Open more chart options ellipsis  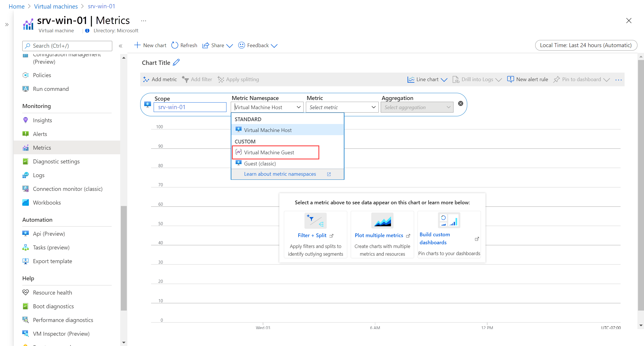(x=618, y=80)
